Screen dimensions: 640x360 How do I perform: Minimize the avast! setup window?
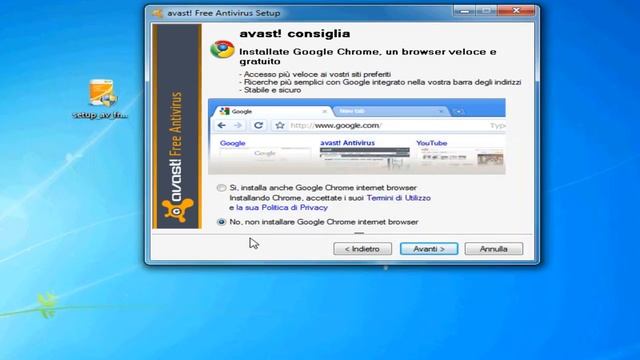tap(464, 11)
